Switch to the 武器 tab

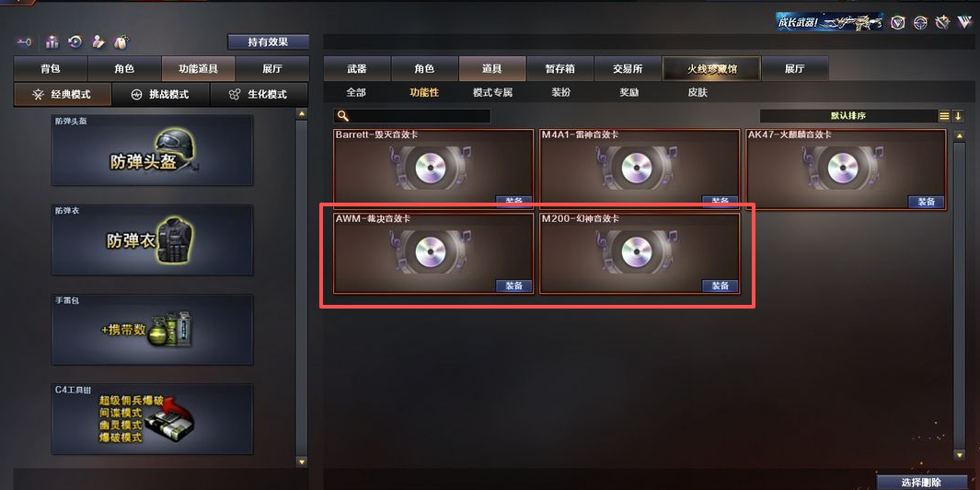pyautogui.click(x=357, y=69)
